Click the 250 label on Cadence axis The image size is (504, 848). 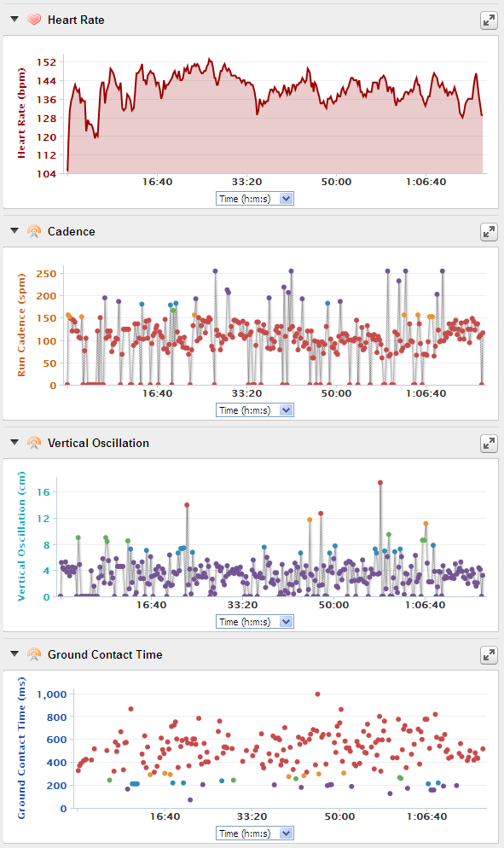click(x=47, y=274)
